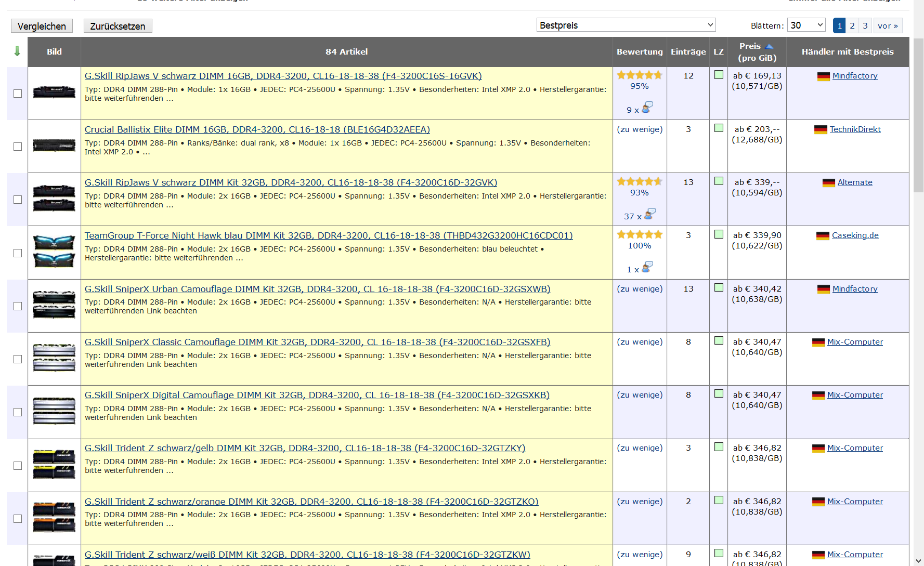Screen dimensions: 924x566
Task: Go to results page 2
Action: [852, 25]
